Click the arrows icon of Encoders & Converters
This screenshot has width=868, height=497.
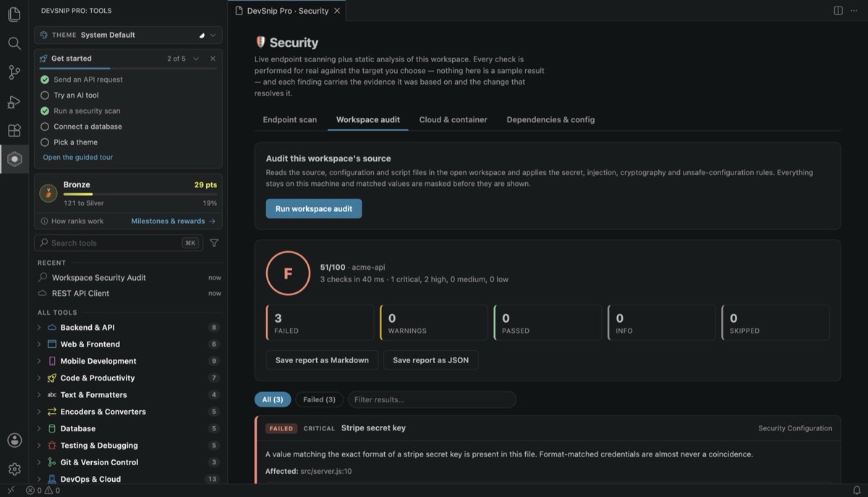coord(52,412)
